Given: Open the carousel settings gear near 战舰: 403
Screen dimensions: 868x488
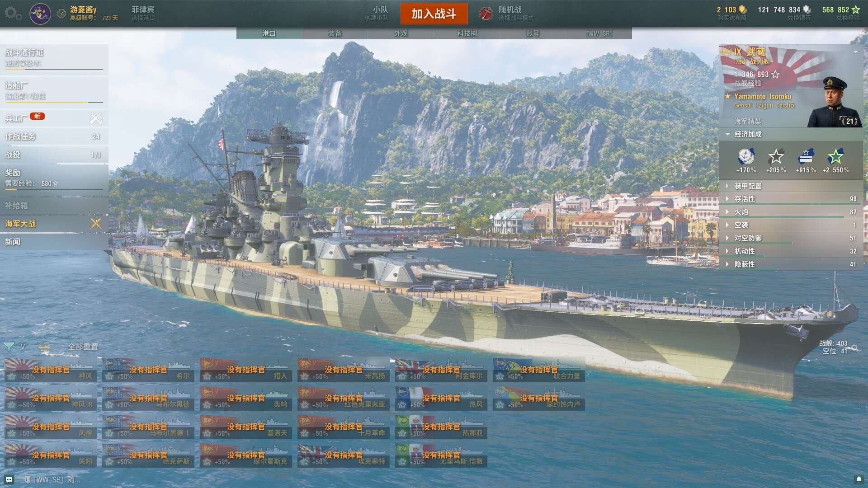Looking at the screenshot, I should pos(854,348).
